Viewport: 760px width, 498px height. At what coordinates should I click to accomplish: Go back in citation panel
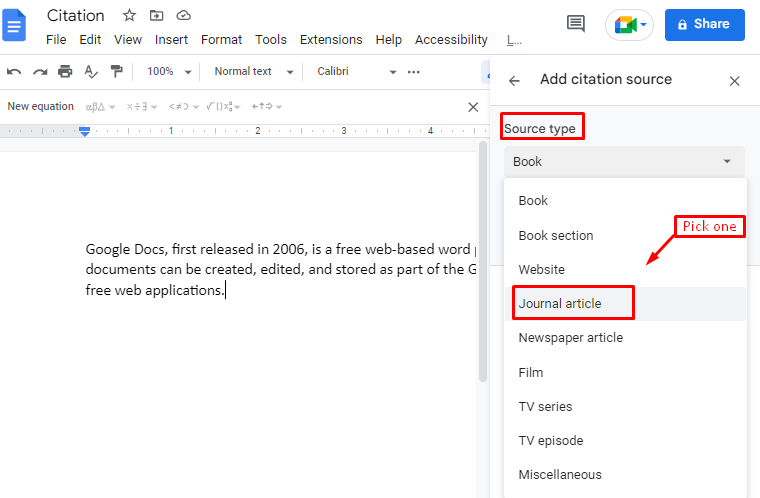click(514, 80)
